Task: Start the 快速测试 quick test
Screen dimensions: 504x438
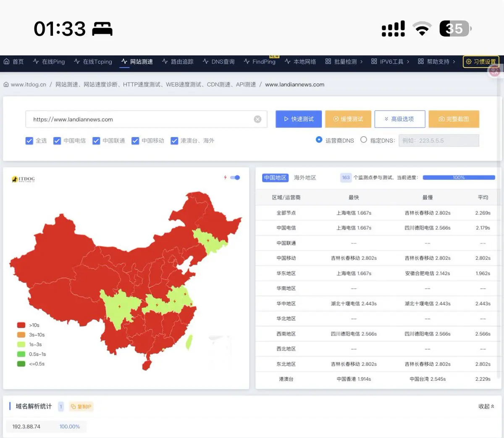Action: 299,119
